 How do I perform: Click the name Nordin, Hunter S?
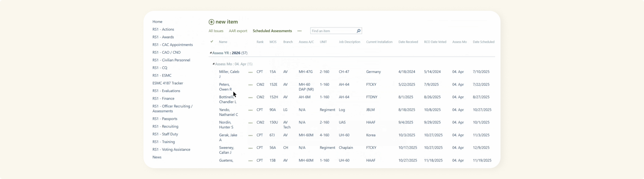pyautogui.click(x=226, y=125)
